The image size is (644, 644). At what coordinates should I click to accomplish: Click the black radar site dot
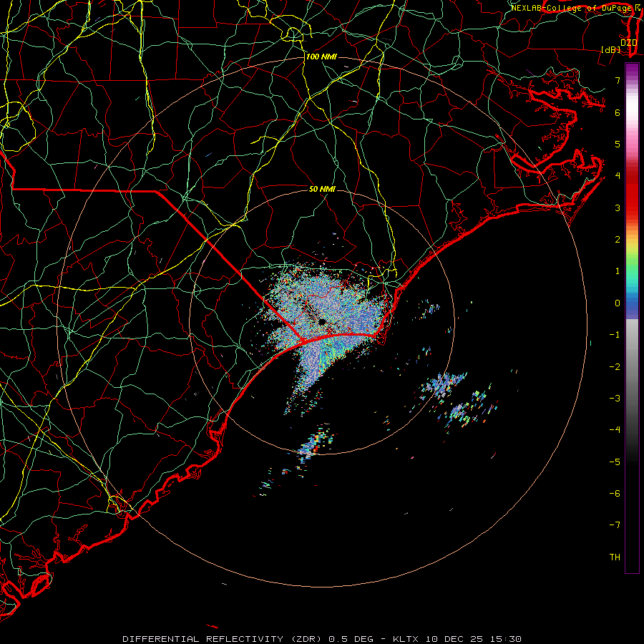point(323,321)
